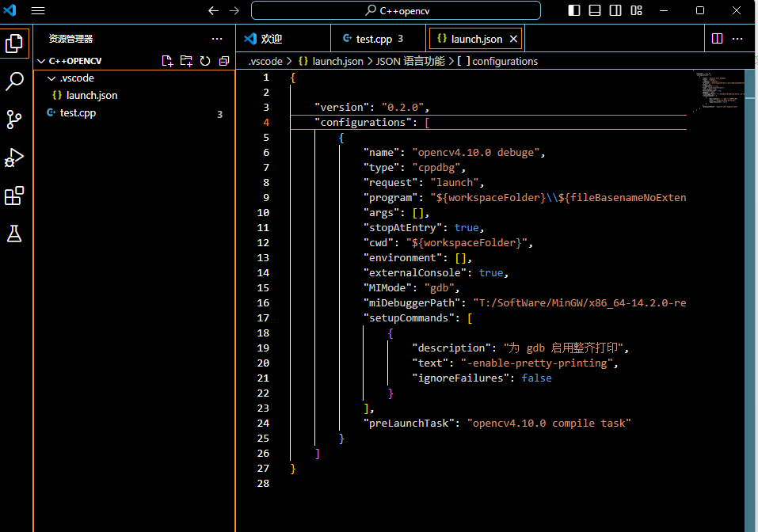758x532 pixels.
Task: Open the hamburger application menu
Action: 38,10
